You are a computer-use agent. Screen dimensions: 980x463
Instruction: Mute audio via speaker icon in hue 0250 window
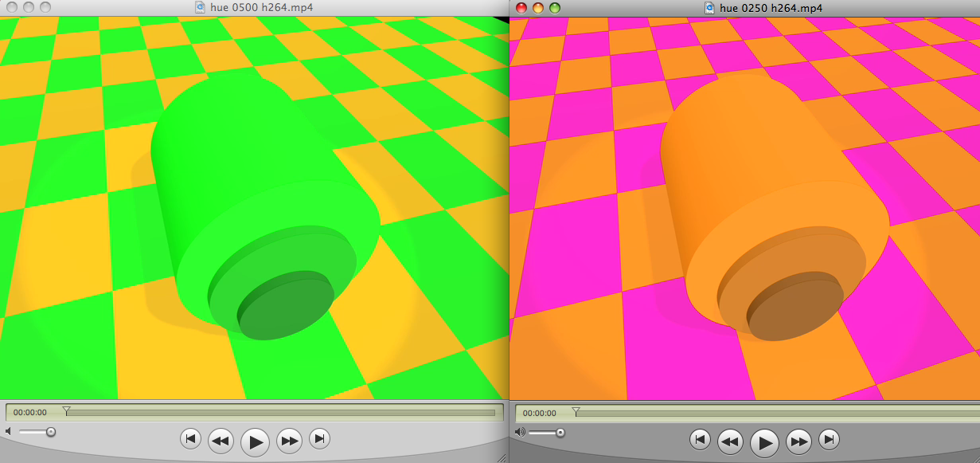pyautogui.click(x=520, y=432)
